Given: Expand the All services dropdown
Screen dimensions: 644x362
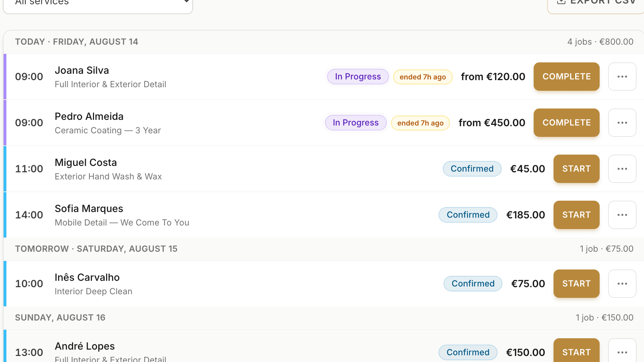Looking at the screenshot, I should [98, 3].
